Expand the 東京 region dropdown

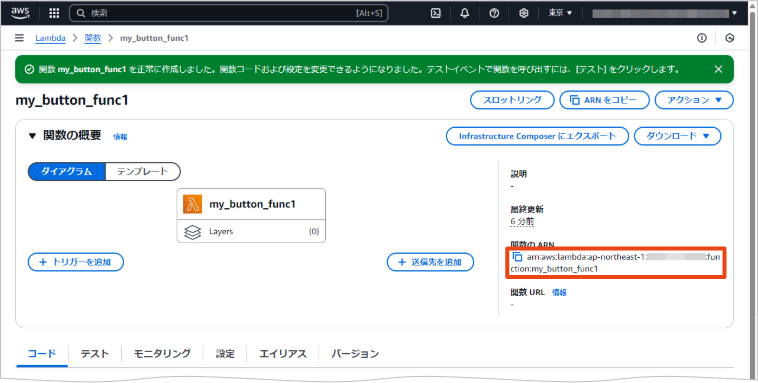pos(560,13)
